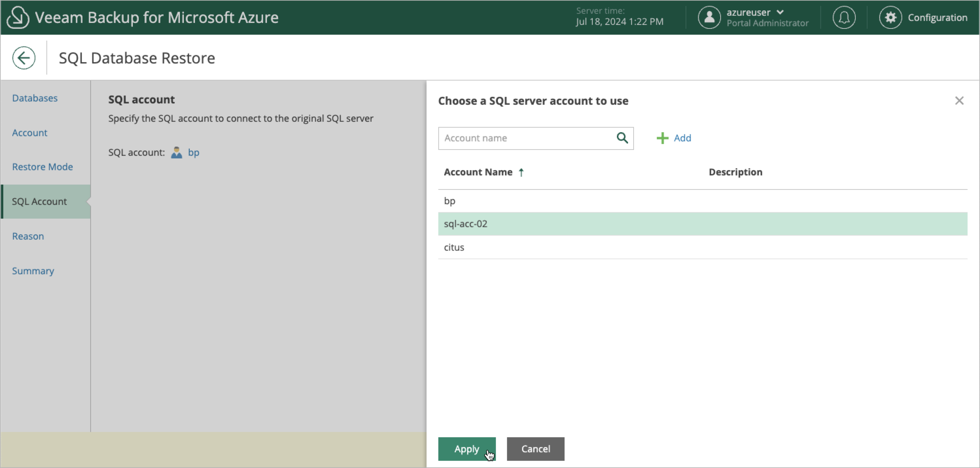Open the Reason wizard step
The height and width of the screenshot is (468, 980).
click(28, 236)
